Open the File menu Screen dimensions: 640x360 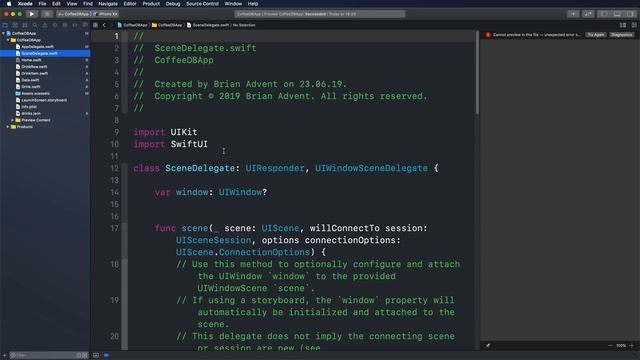click(42, 4)
